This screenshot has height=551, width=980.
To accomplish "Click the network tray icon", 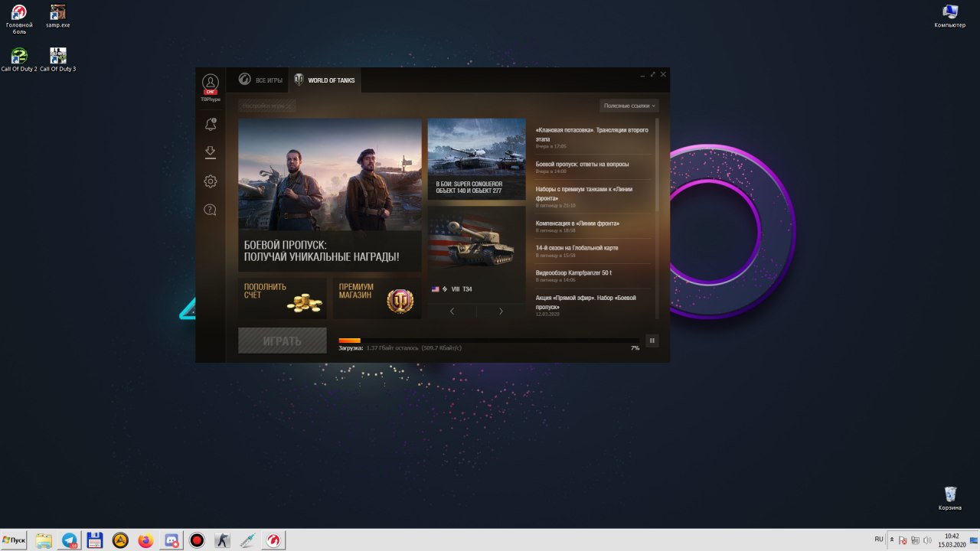I will (916, 541).
